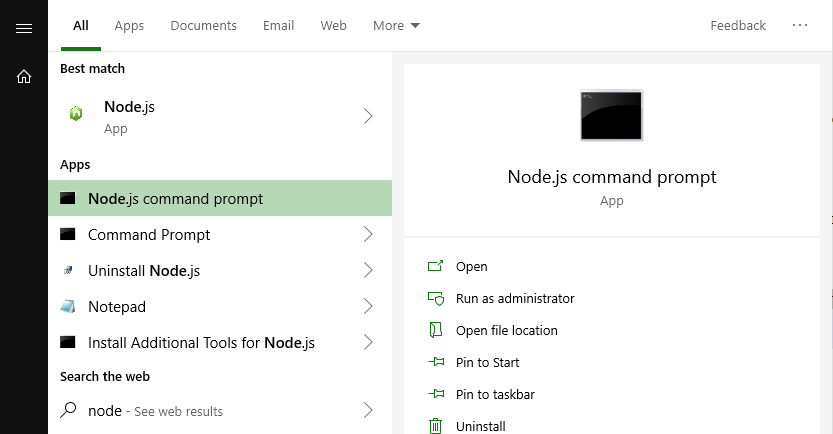Switch to the Documents tab
The image size is (833, 434).
coord(203,26)
